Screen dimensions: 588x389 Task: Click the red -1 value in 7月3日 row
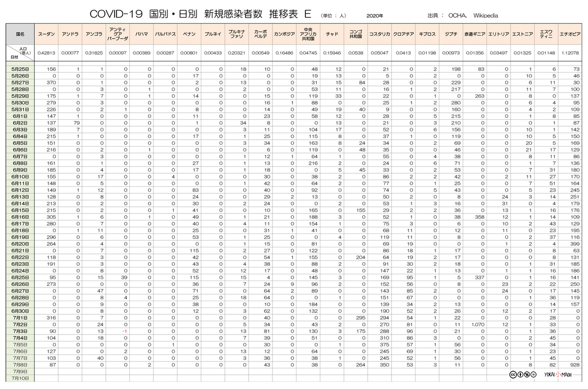(x=125, y=331)
